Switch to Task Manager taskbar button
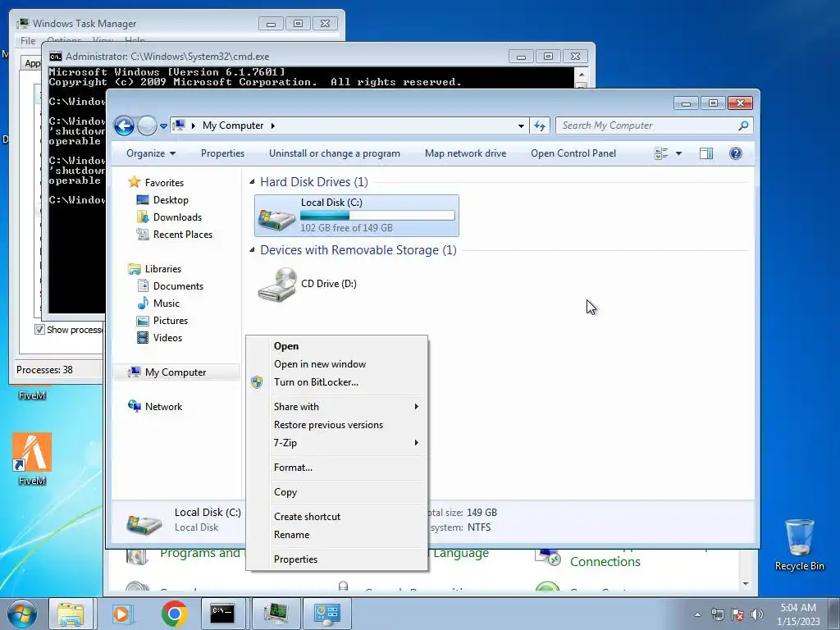This screenshot has width=840, height=630. 275,614
